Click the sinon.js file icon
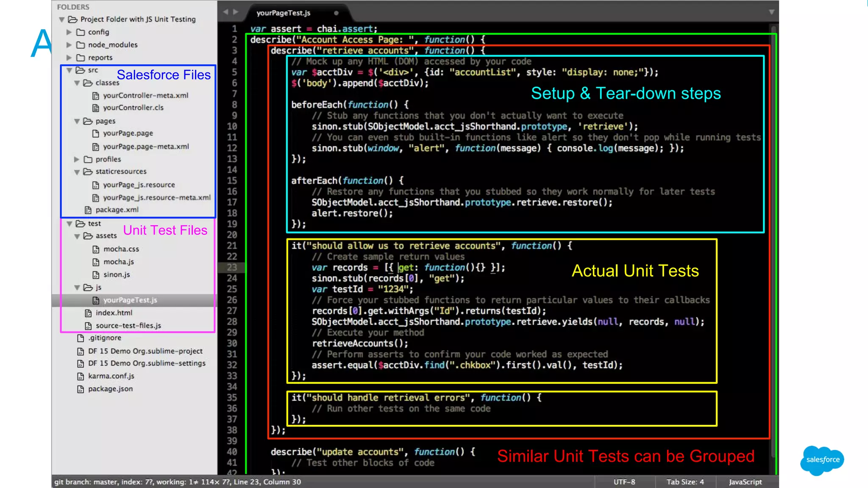Screen dimensions: 868x488 pos(96,275)
